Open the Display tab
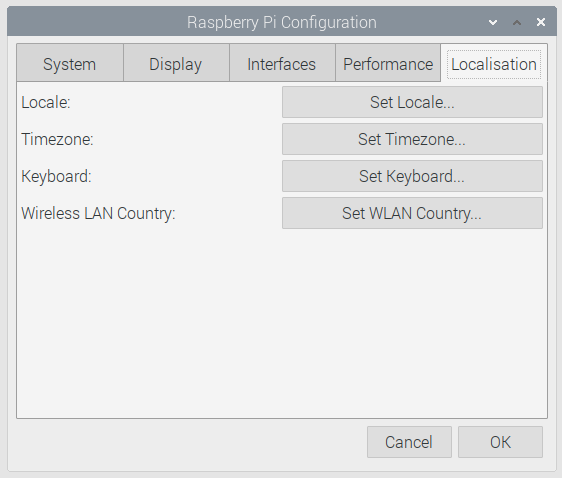This screenshot has height=478, width=562. click(176, 63)
